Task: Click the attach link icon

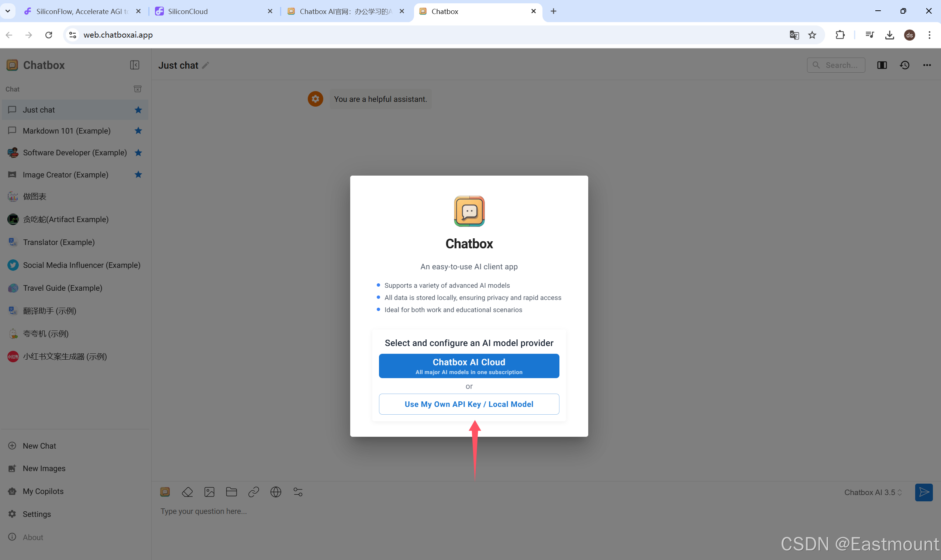Action: 254,492
